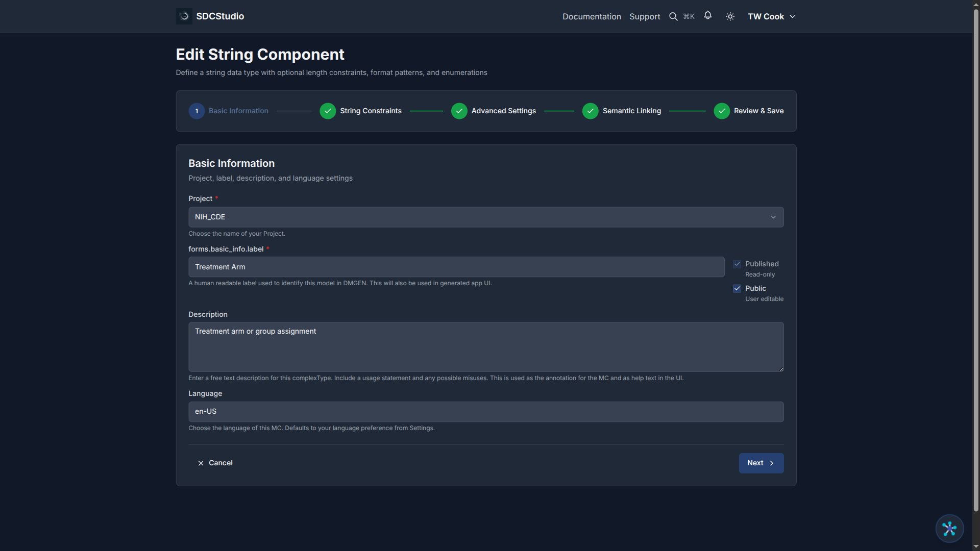Open the search with the magnifier icon
Image resolution: width=980 pixels, height=551 pixels.
coord(673,16)
